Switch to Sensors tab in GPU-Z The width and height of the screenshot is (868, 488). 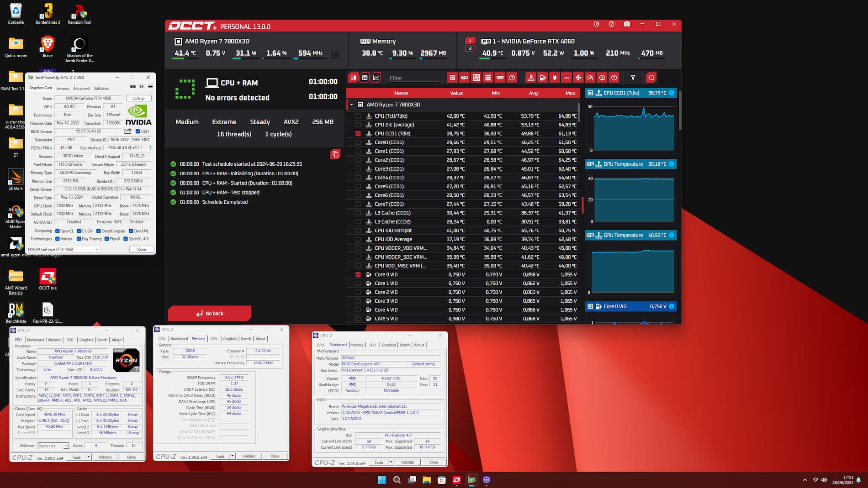pyautogui.click(x=63, y=88)
